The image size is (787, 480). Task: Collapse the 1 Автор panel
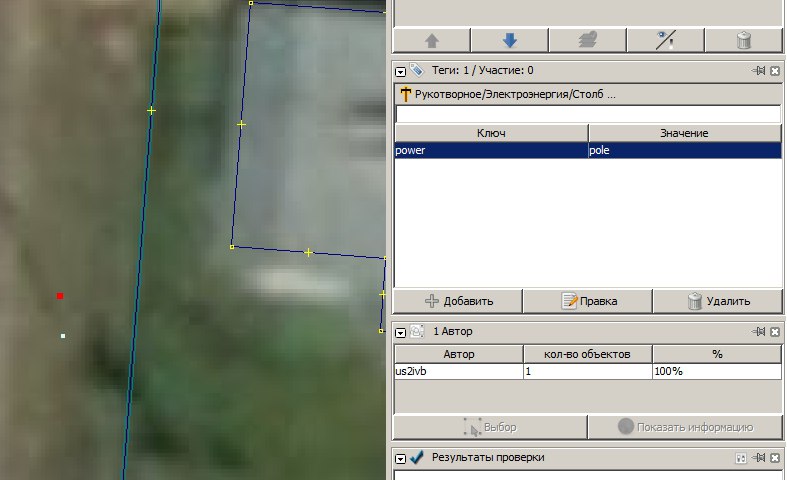400,333
